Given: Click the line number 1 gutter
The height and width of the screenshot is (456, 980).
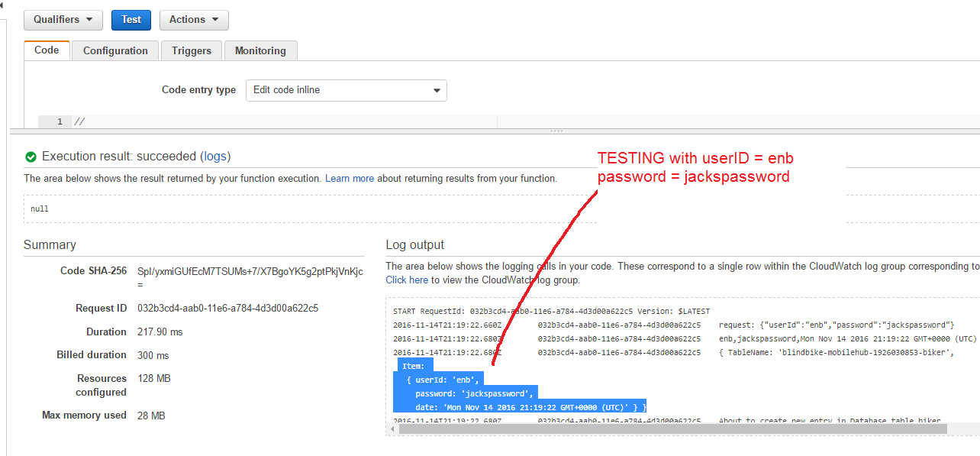Looking at the screenshot, I should (60, 122).
